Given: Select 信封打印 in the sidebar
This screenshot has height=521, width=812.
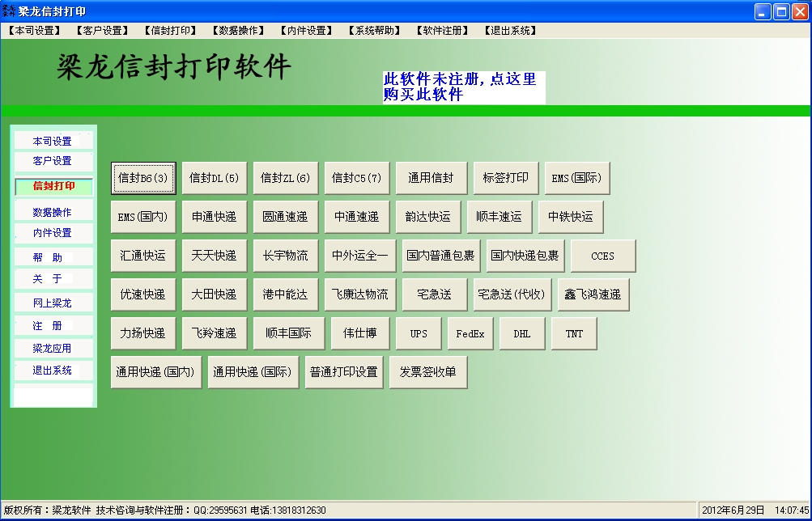Looking at the screenshot, I should pyautogui.click(x=53, y=186).
